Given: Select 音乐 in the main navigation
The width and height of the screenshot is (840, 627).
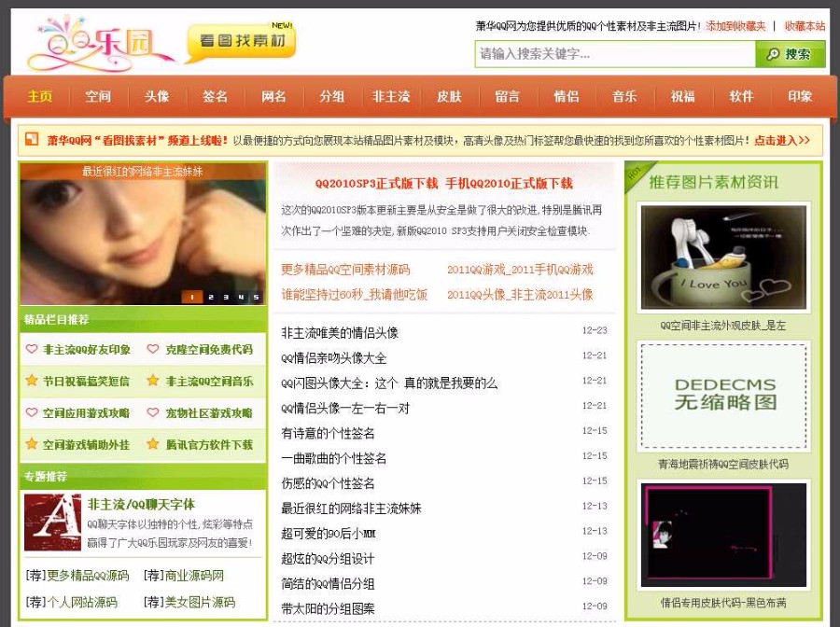Looking at the screenshot, I should 623,96.
